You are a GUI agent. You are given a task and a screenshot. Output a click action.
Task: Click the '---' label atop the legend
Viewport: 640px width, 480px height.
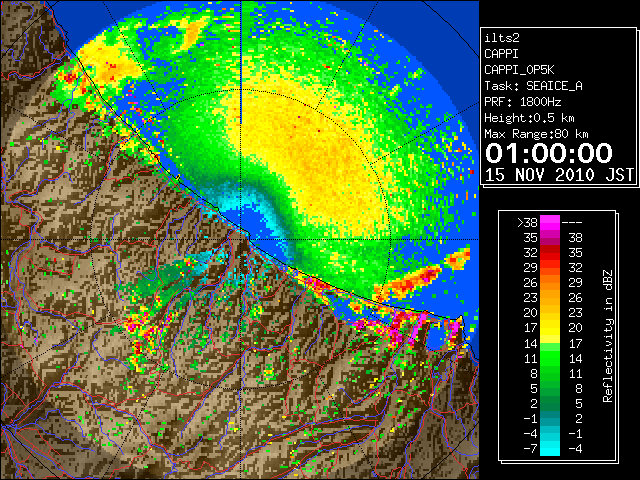click(x=572, y=222)
